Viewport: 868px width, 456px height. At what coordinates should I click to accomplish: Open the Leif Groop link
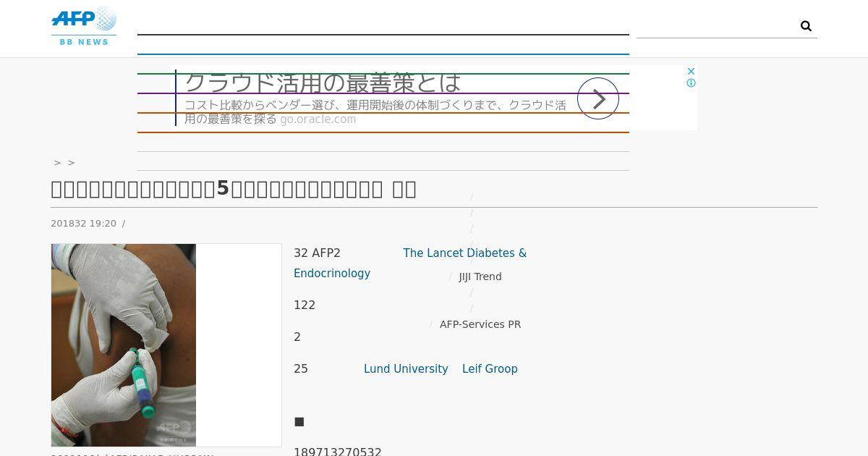[490, 369]
